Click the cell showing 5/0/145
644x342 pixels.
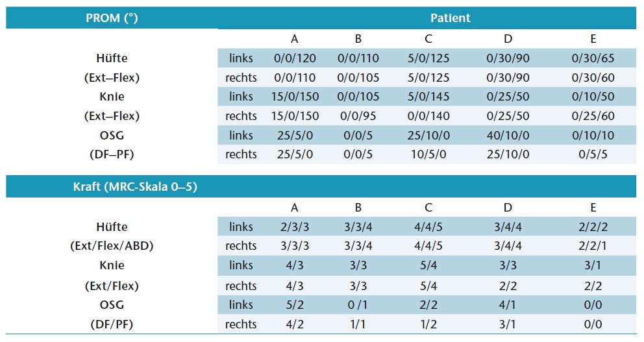pos(428,97)
